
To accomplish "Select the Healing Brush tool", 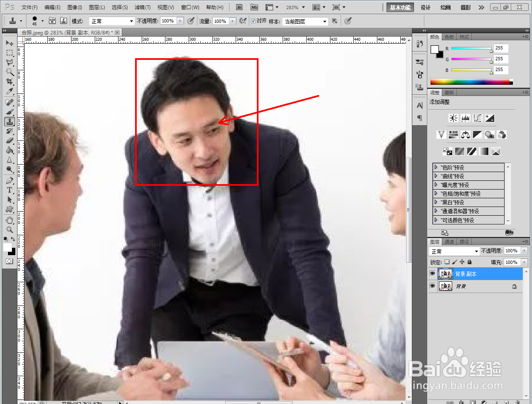I will click(x=10, y=102).
